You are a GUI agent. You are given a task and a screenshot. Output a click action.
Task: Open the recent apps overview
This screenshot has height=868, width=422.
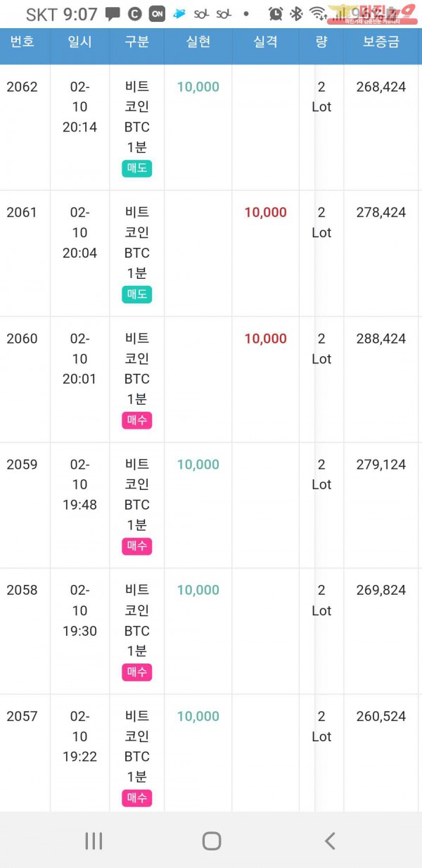[x=94, y=840]
